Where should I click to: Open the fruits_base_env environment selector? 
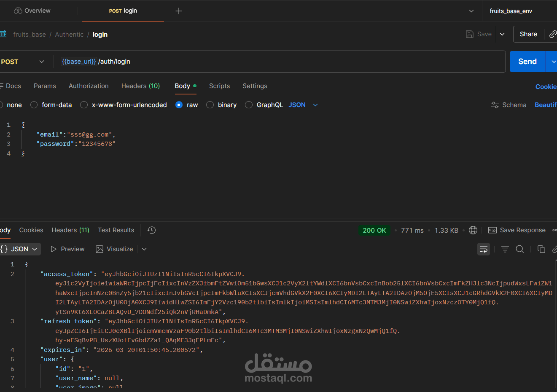tap(511, 11)
